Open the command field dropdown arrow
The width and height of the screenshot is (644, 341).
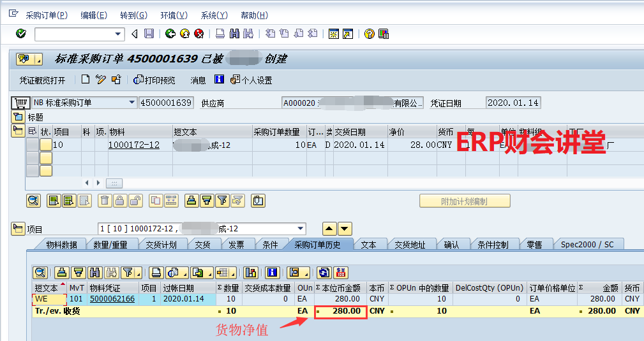tap(118, 34)
